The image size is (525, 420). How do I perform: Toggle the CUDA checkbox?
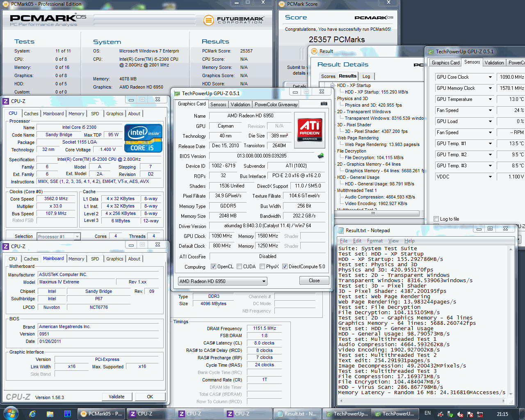tap(239, 267)
